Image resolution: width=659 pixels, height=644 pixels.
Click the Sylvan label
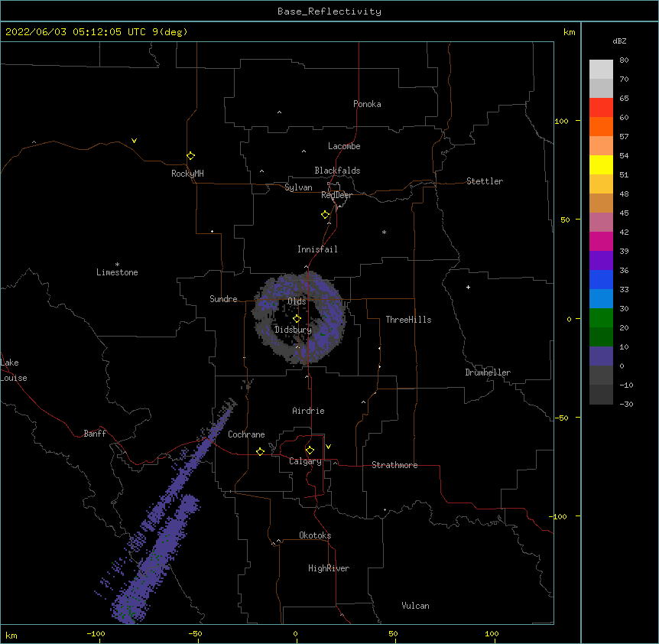(298, 187)
